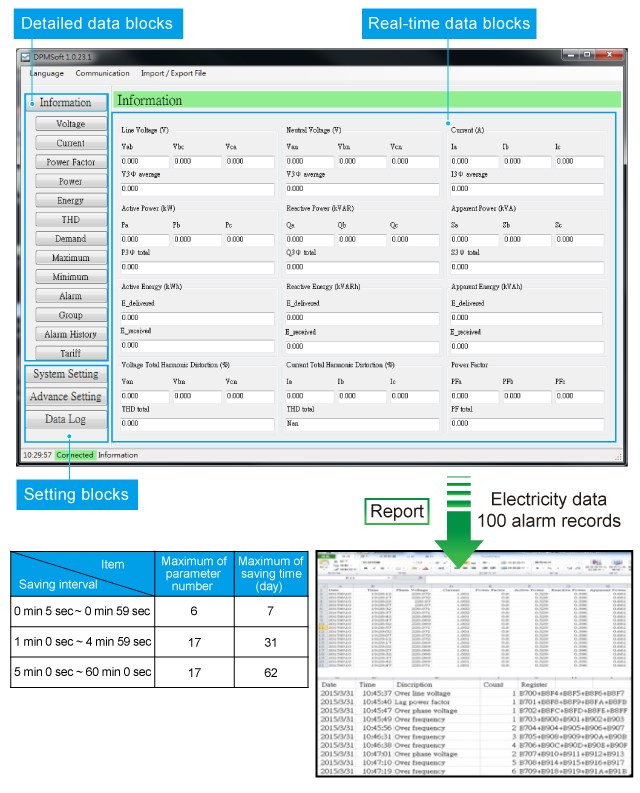Open the Alarm History page
This screenshot has height=793, width=640.
[70, 334]
